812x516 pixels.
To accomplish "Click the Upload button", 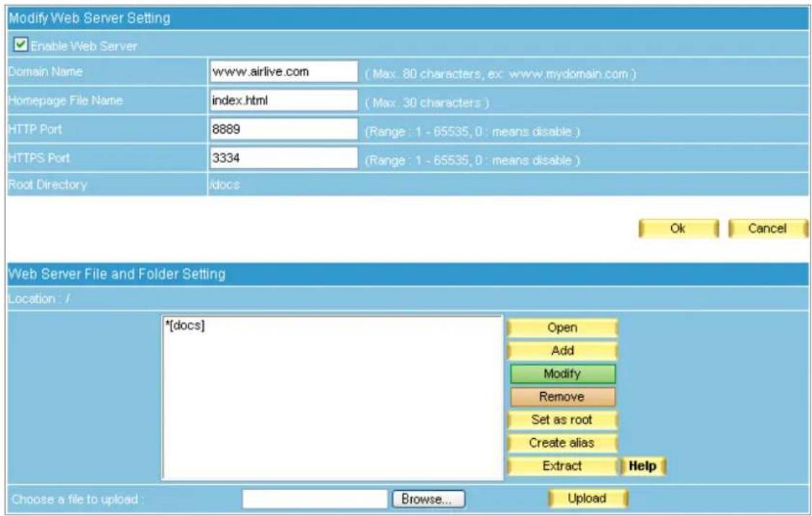I will pos(588,499).
